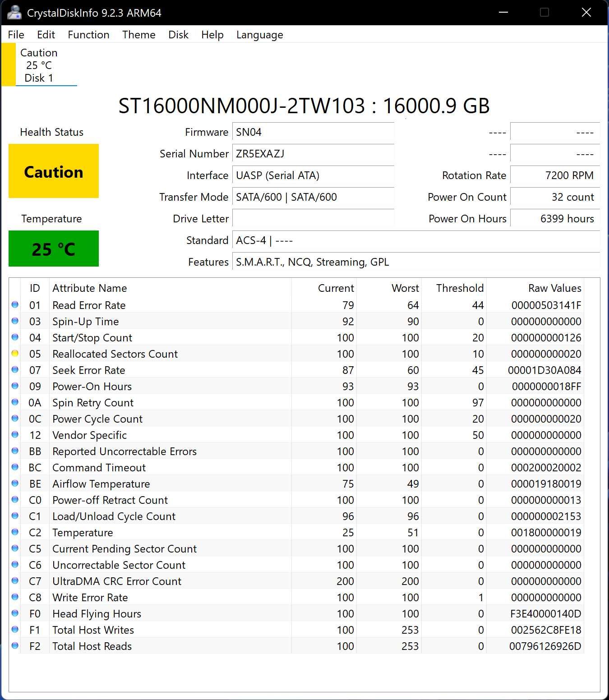
Task: Click the green 25 °C temperature button
Action: click(x=54, y=249)
